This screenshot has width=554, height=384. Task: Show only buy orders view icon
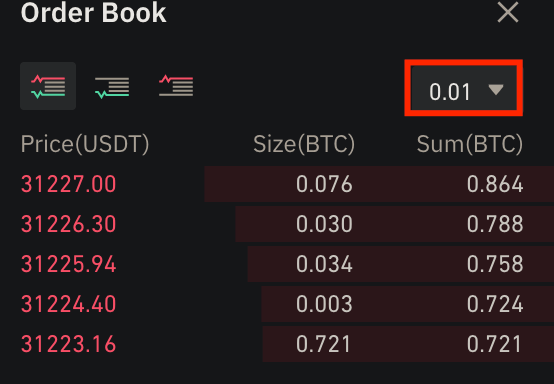112,87
